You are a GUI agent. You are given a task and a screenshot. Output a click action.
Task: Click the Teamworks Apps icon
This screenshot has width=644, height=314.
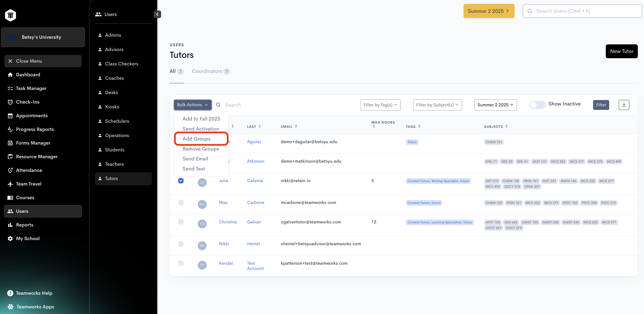click(x=11, y=307)
